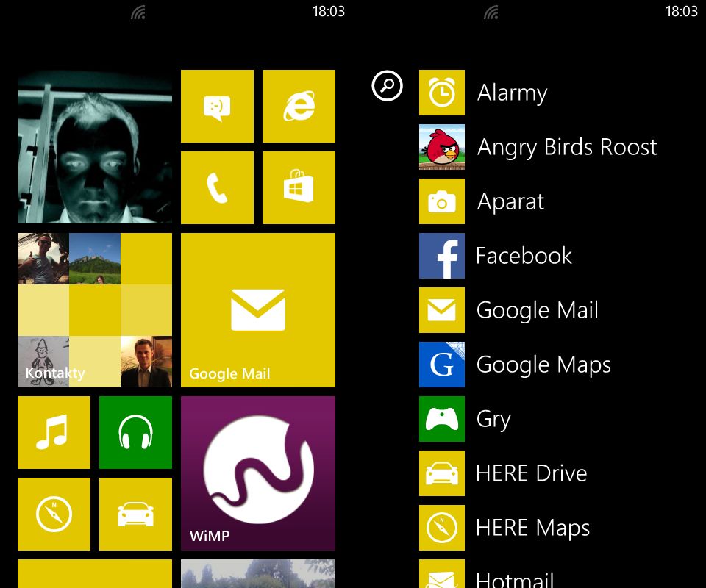Select the Facebook label
This screenshot has height=588, width=706.
pos(524,256)
